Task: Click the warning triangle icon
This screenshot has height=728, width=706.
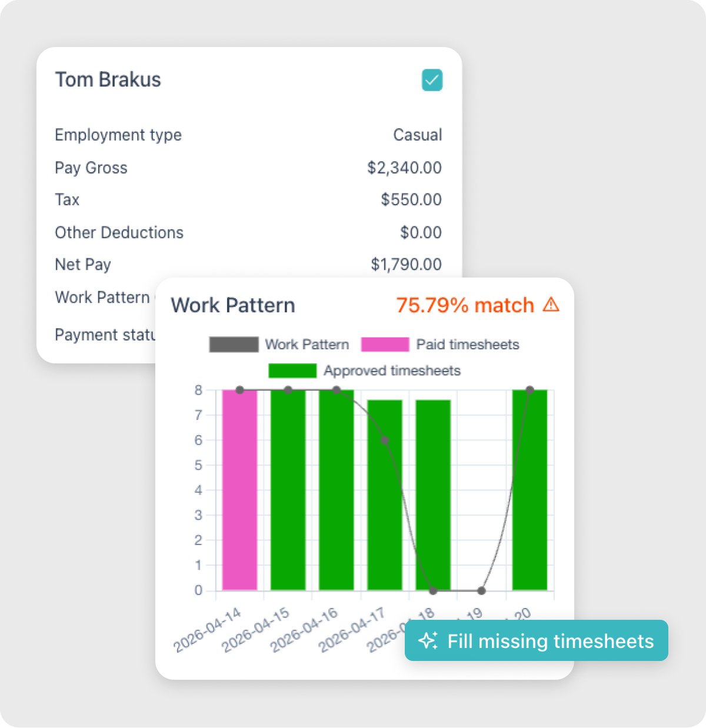Action: point(551,305)
